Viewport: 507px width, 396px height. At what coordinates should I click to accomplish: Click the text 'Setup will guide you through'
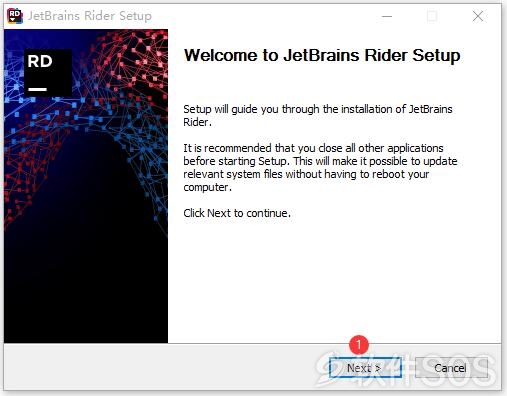coord(251,109)
